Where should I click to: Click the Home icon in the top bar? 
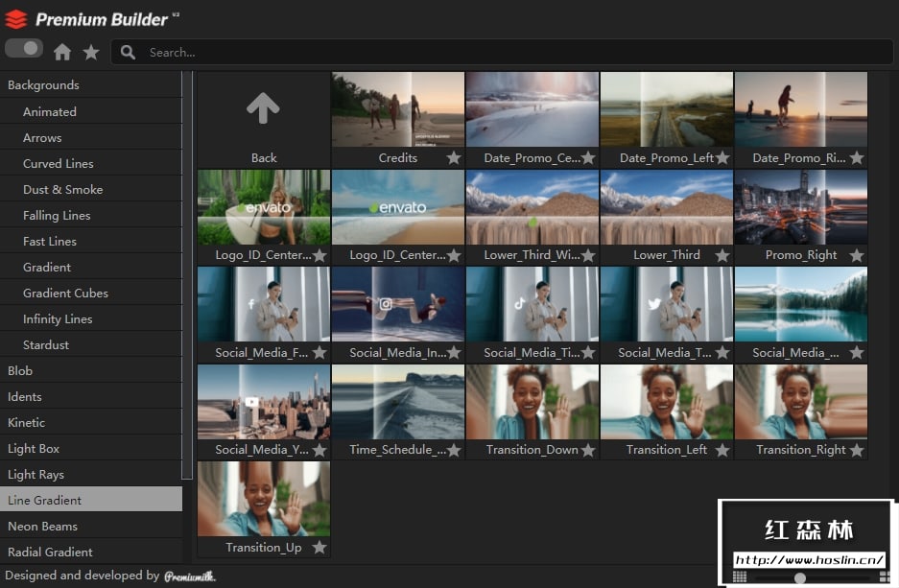[x=62, y=52]
